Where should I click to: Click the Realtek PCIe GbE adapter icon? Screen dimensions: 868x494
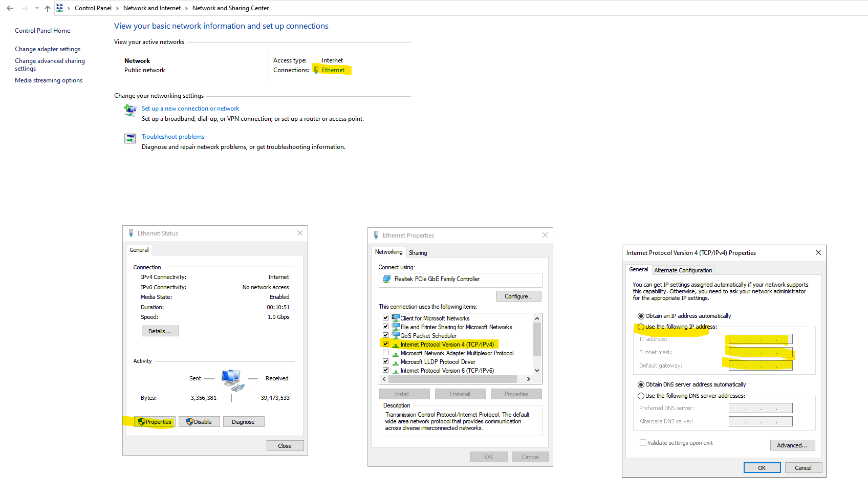click(x=387, y=279)
